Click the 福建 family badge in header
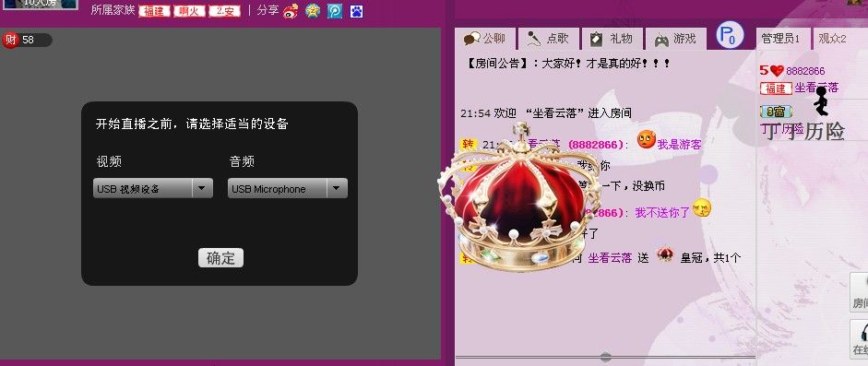The height and width of the screenshot is (366, 868). coord(154,12)
